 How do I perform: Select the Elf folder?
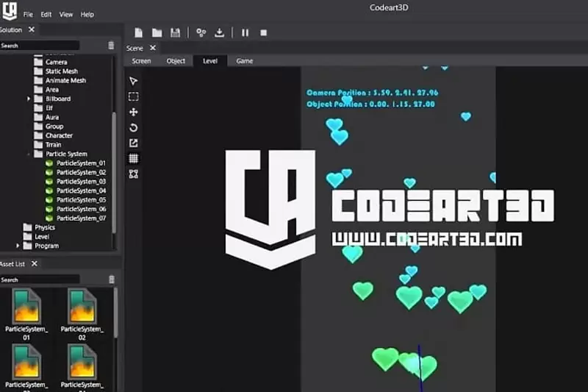[x=43, y=108]
